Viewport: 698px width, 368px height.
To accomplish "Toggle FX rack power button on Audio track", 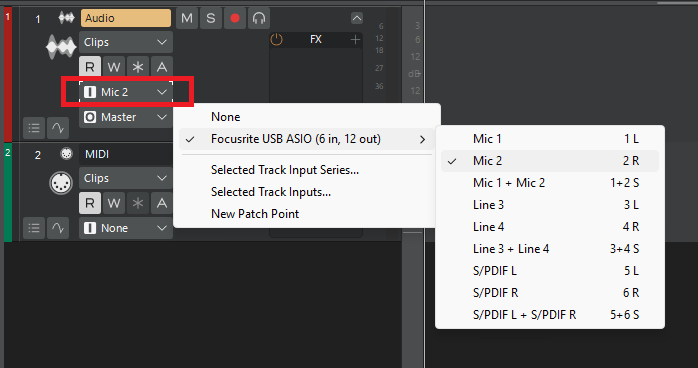I will [276, 40].
